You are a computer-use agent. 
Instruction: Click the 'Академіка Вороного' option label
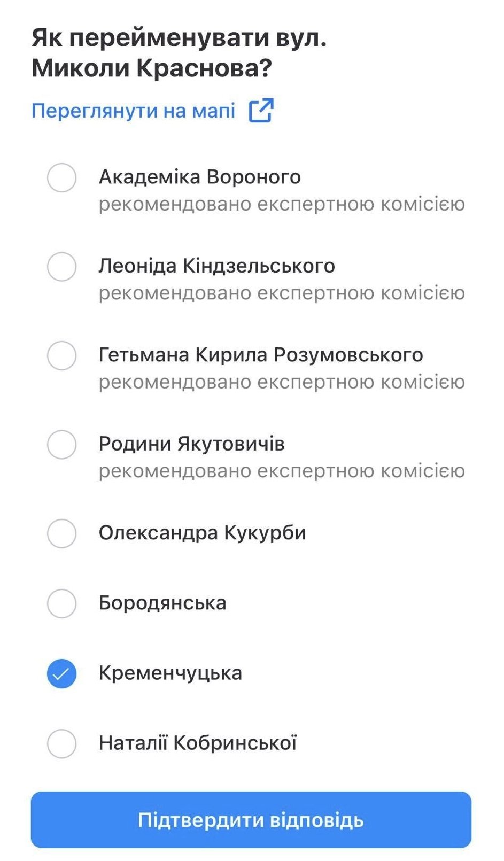199,177
